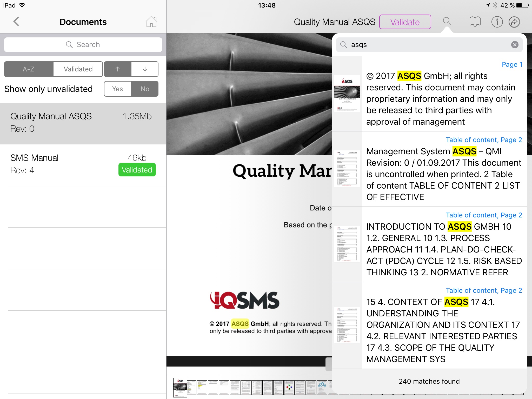
Task: Set Show only unvalidated to Yes
Action: (117, 89)
